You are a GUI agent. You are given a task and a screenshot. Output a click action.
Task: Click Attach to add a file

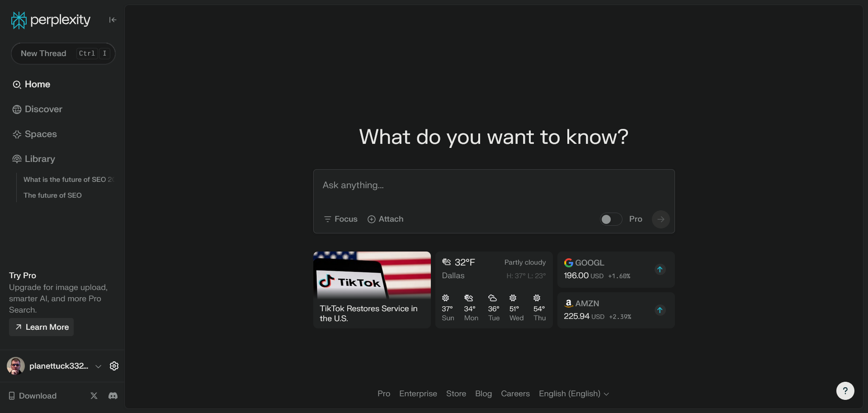[385, 219]
